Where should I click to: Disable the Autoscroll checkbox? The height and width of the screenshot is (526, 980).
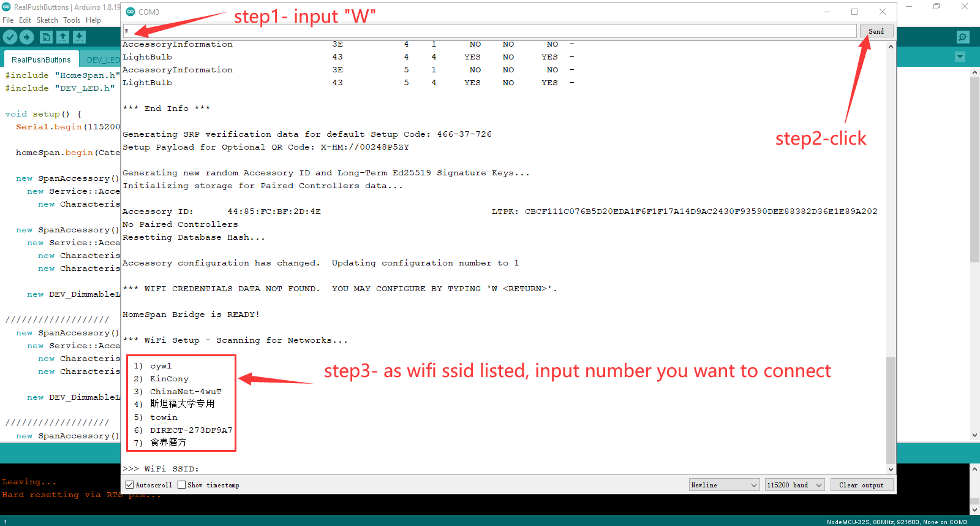[x=130, y=485]
